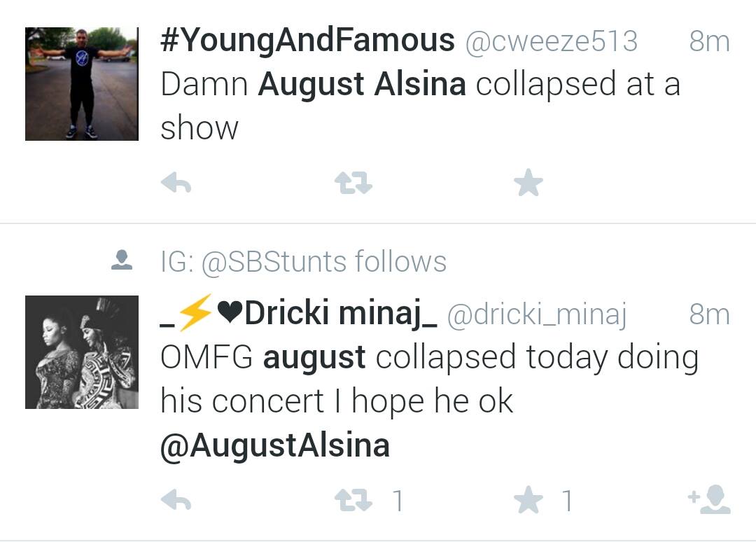The image size is (756, 542).
Task: Open the @AugustAlsina mention link
Action: pyautogui.click(x=275, y=445)
